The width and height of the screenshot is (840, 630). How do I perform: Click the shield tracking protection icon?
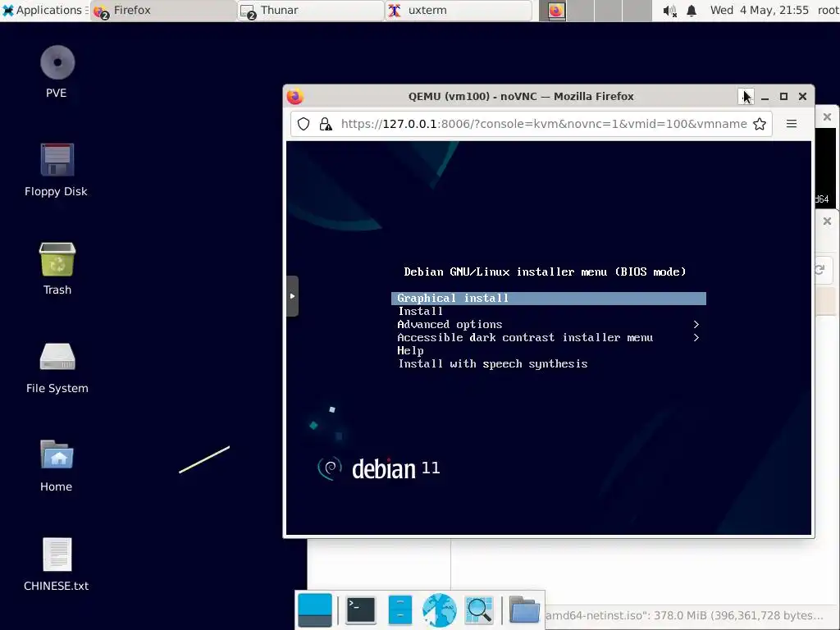304,125
